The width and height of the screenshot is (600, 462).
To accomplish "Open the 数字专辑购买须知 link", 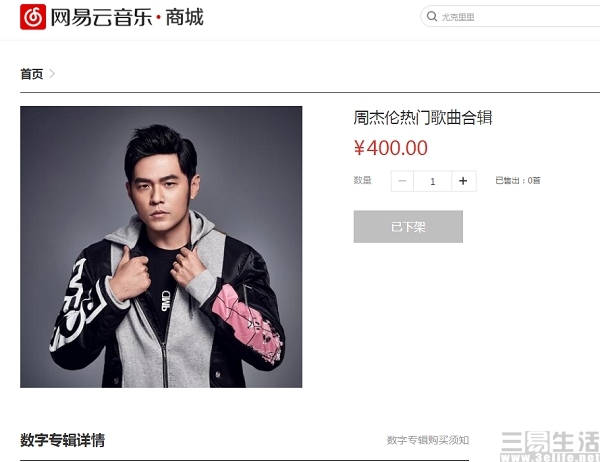I will click(428, 440).
